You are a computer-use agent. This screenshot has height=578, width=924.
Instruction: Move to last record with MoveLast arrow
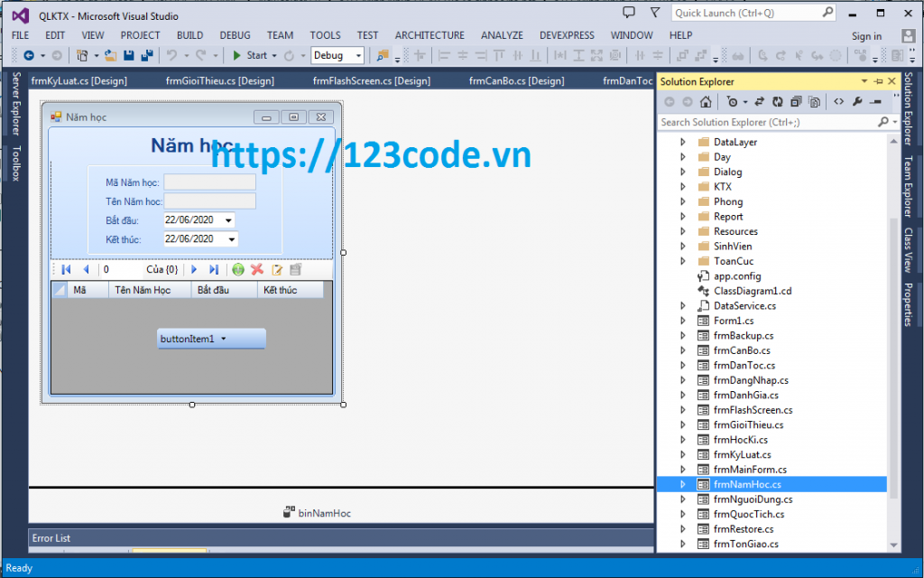215,269
